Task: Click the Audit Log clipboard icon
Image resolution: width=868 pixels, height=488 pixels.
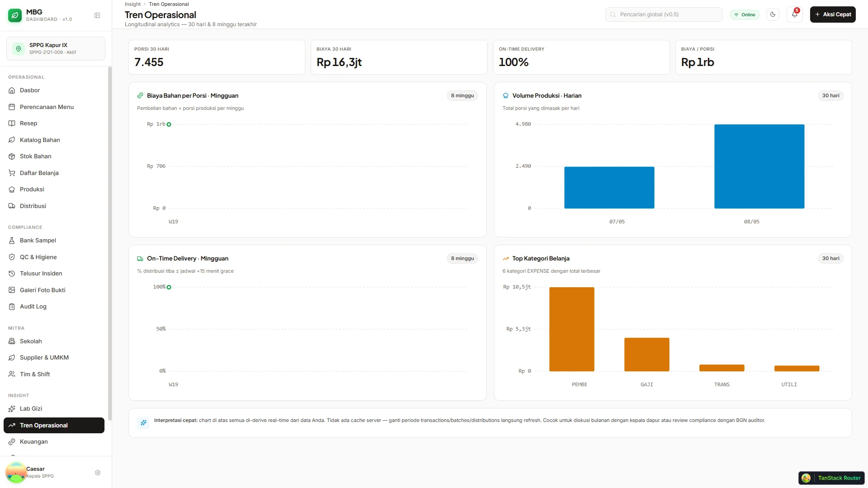Action: (12, 307)
